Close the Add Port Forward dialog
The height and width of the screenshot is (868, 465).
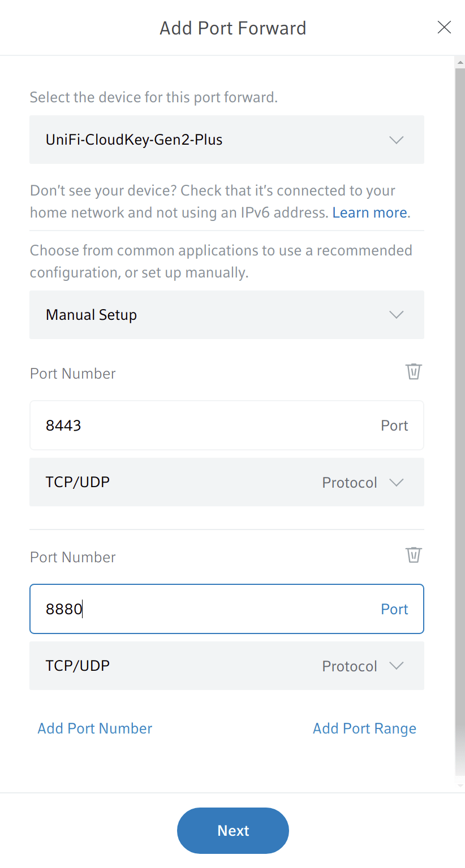click(x=444, y=27)
